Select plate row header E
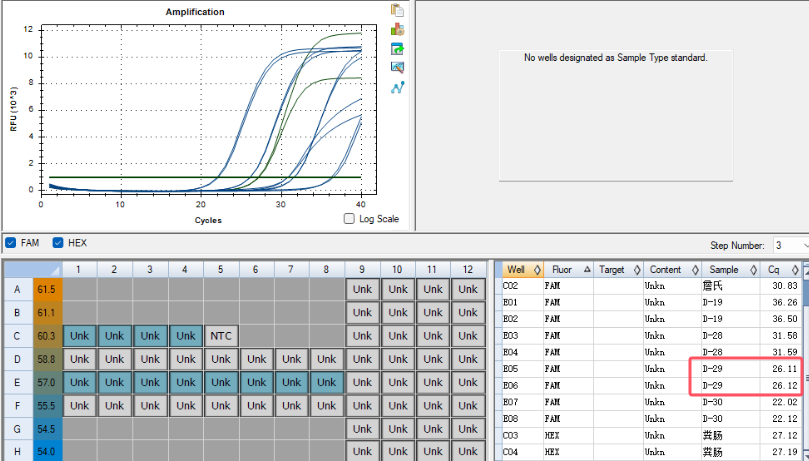Viewport: 809px width, 461px height. [x=18, y=383]
